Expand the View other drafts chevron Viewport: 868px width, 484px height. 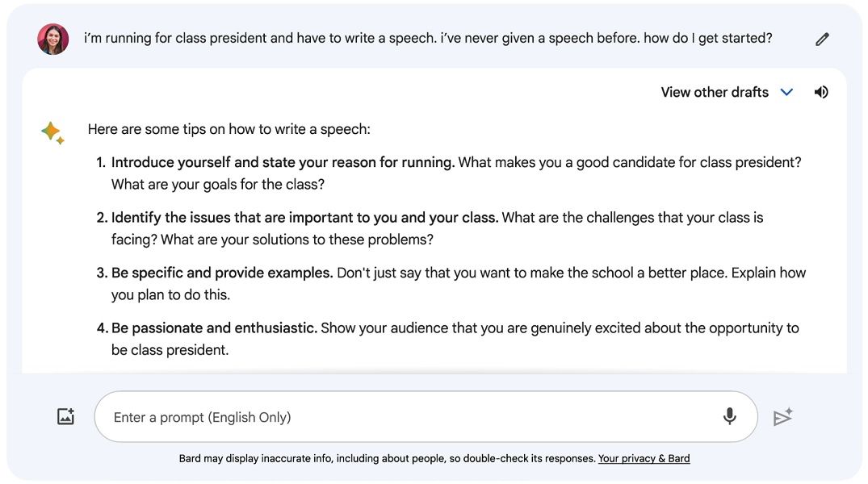(786, 93)
